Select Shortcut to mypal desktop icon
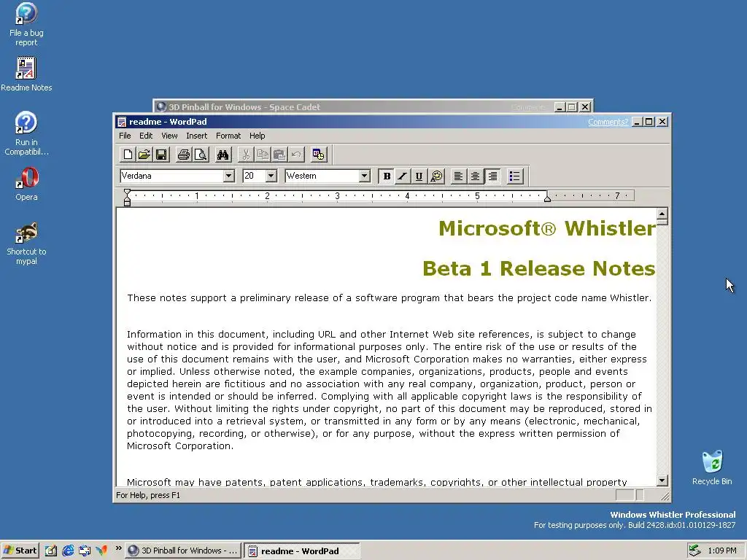 click(x=26, y=244)
